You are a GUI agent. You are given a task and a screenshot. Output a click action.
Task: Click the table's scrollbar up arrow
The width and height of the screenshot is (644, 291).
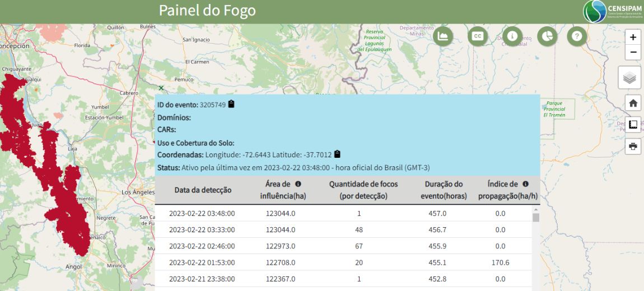tap(535, 209)
